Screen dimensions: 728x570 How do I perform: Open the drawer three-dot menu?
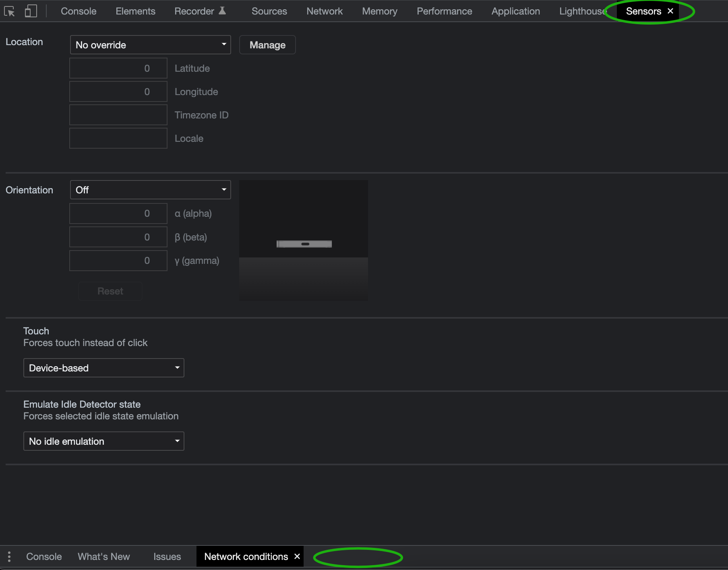(x=9, y=556)
